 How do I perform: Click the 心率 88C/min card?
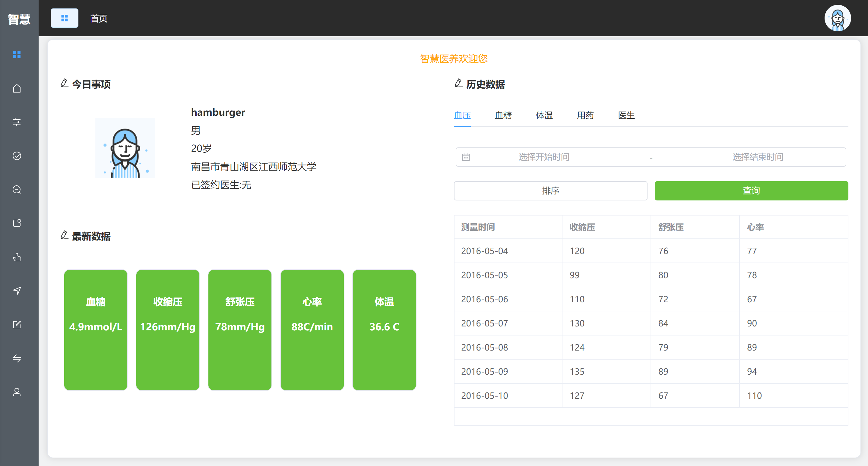pyautogui.click(x=312, y=330)
